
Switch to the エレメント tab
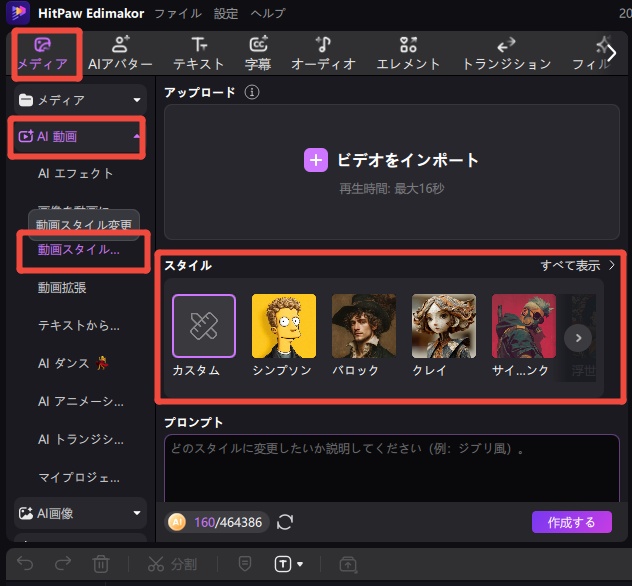pyautogui.click(x=408, y=54)
